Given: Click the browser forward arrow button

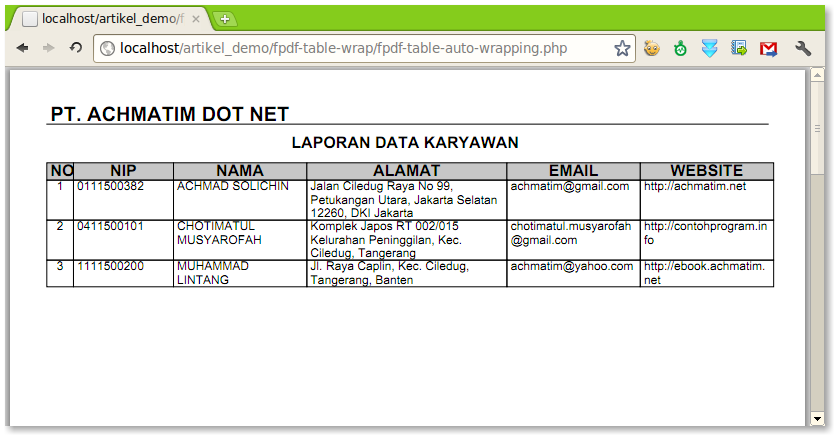Looking at the screenshot, I should [x=48, y=48].
